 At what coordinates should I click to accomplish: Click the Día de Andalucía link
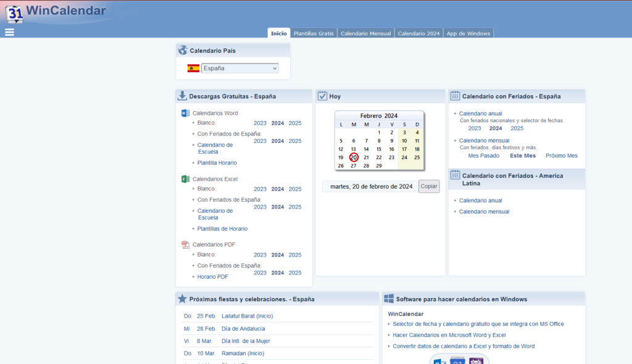[x=243, y=329]
